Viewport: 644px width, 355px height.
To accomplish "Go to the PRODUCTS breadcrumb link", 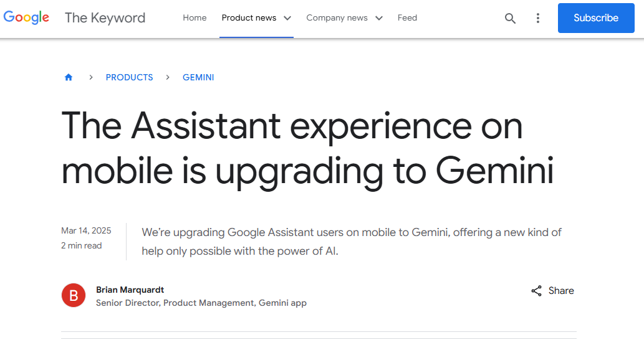I will 129,77.
